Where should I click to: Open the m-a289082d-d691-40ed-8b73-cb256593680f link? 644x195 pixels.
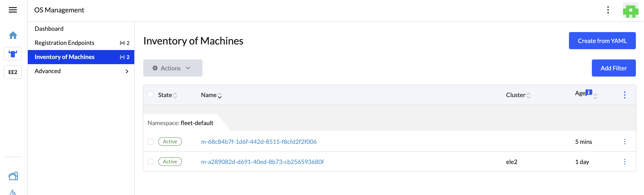click(x=262, y=162)
